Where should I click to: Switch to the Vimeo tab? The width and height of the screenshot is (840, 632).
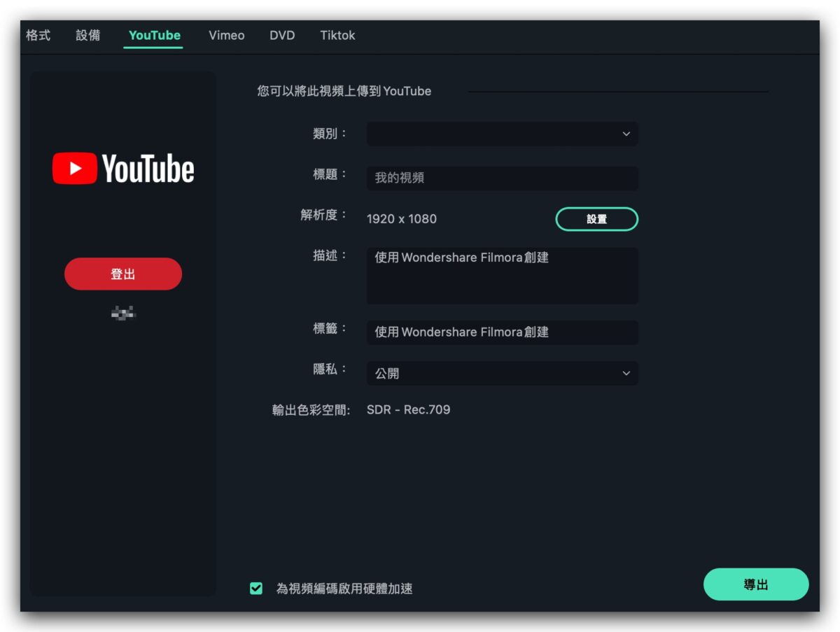(x=227, y=35)
